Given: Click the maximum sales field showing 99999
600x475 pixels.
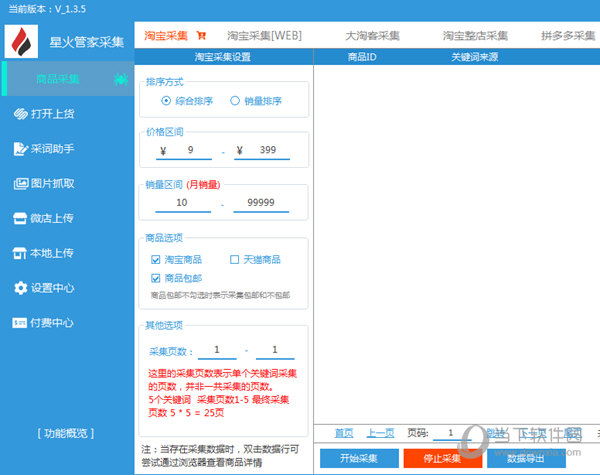Looking at the screenshot, I should click(x=261, y=203).
